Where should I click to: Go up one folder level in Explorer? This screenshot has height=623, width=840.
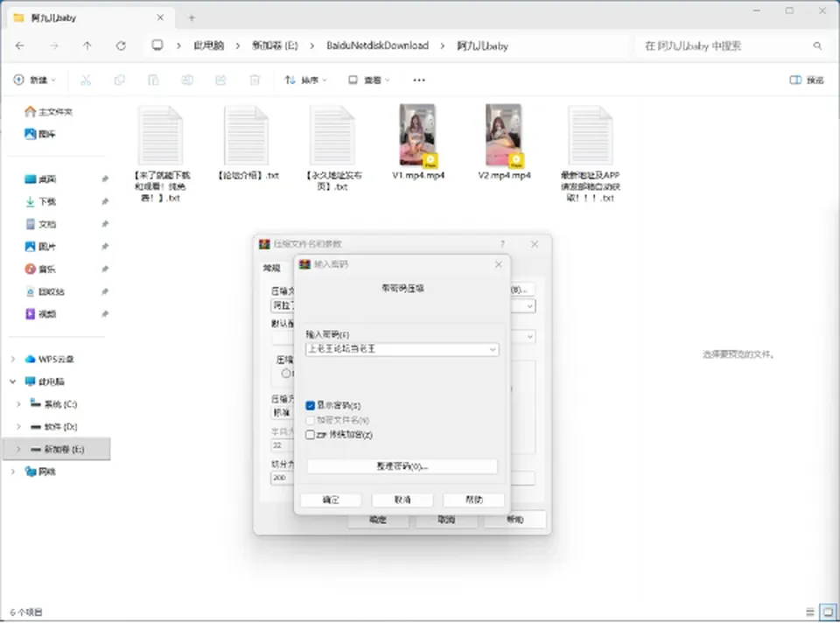point(87,46)
